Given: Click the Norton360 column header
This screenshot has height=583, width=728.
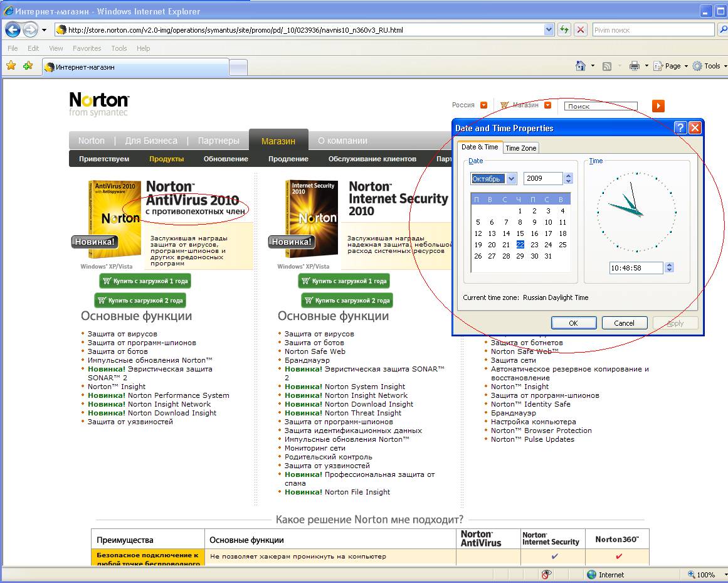Looking at the screenshot, I should coord(617,539).
